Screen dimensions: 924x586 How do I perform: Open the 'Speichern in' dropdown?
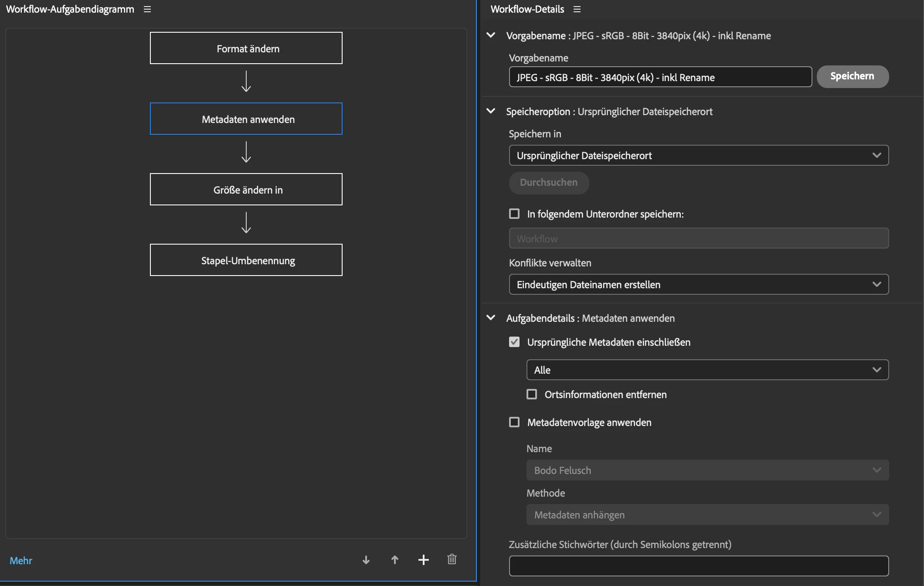[699, 155]
